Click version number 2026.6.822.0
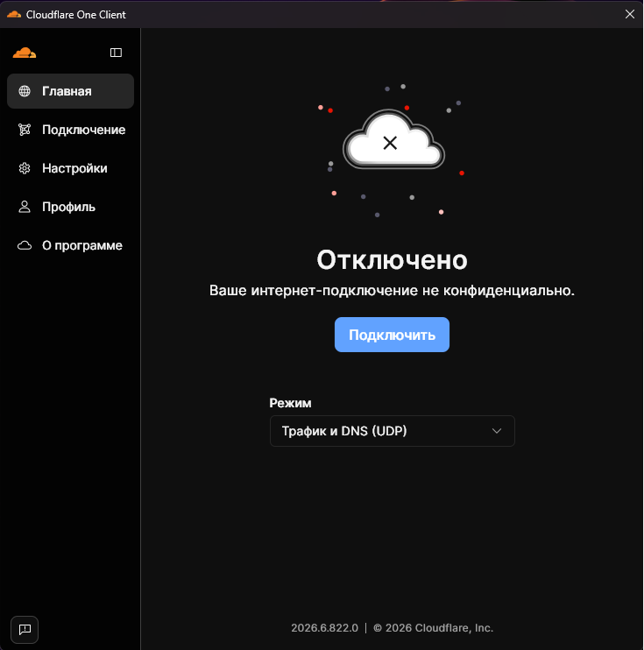 324,628
